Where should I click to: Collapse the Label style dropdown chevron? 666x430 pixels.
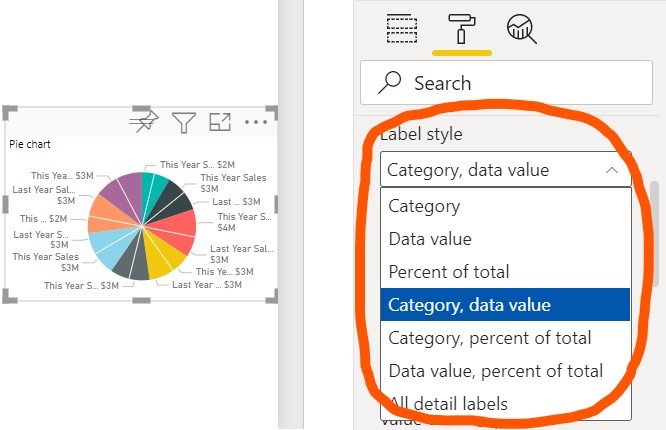tap(612, 170)
